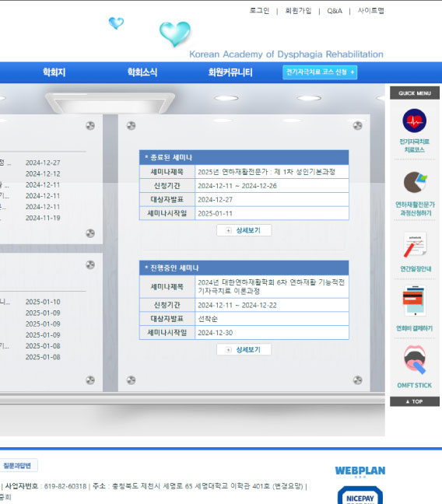
Task: Click the 연간일정안내 quick menu label
Action: tap(416, 268)
